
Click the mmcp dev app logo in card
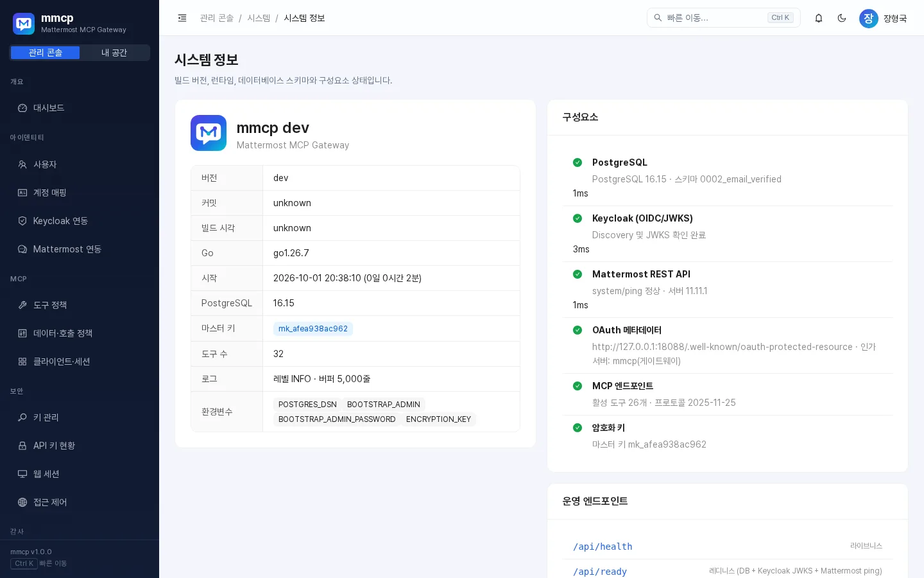click(x=209, y=133)
